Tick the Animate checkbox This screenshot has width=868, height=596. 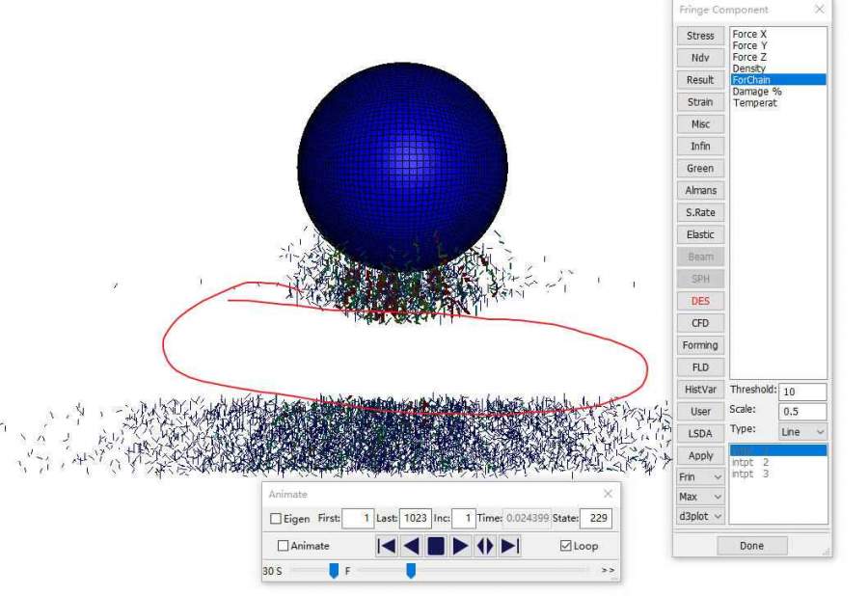284,546
